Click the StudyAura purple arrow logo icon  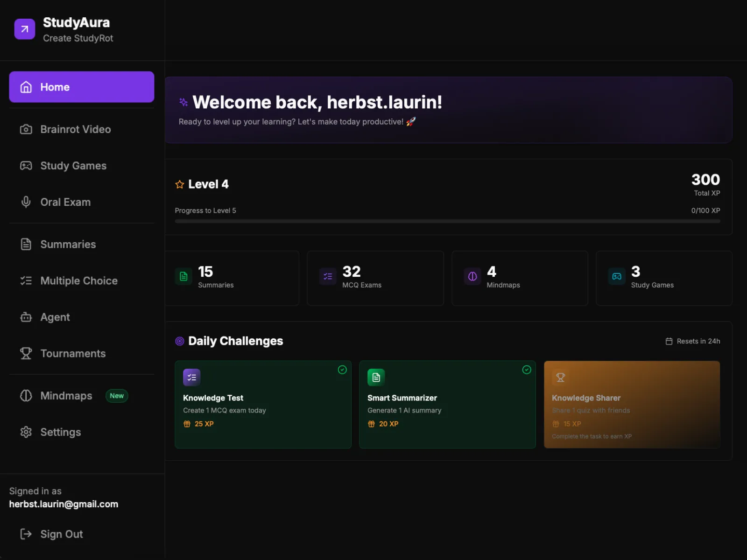[x=25, y=29]
